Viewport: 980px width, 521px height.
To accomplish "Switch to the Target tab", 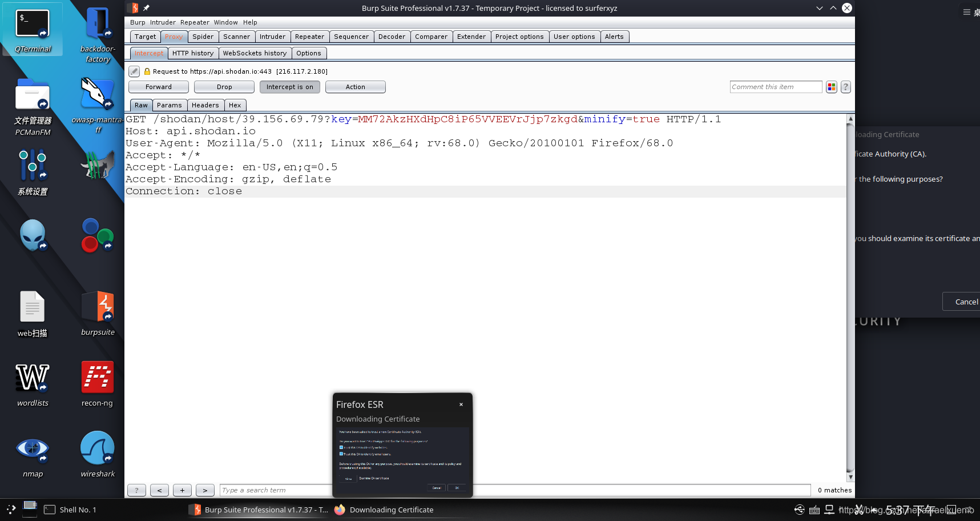I will [145, 37].
